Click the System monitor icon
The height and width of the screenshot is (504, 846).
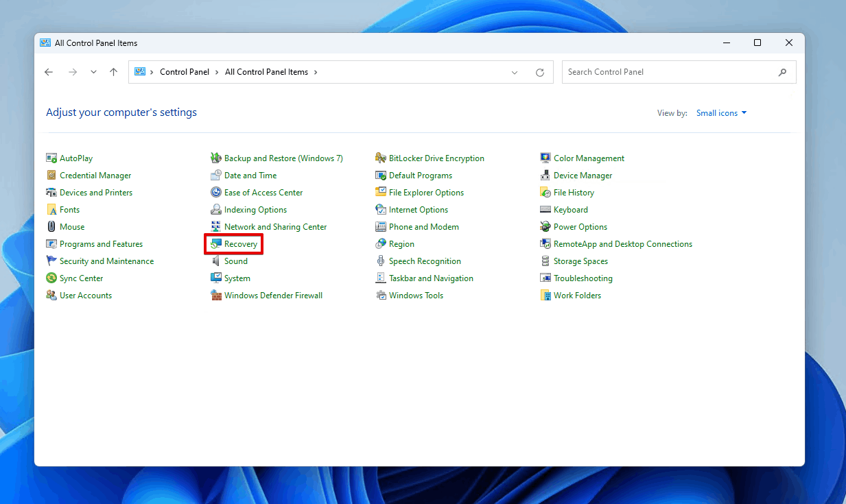tap(216, 278)
